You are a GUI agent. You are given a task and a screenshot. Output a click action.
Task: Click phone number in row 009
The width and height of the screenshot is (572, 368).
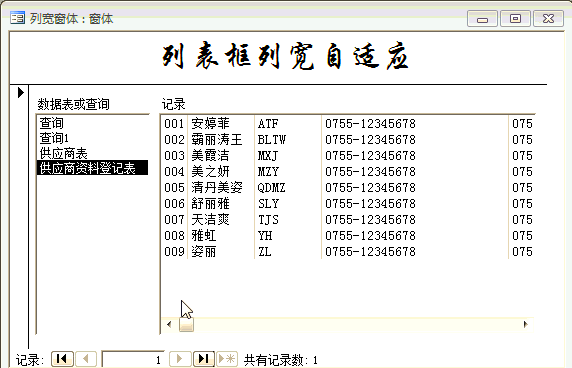(370, 252)
